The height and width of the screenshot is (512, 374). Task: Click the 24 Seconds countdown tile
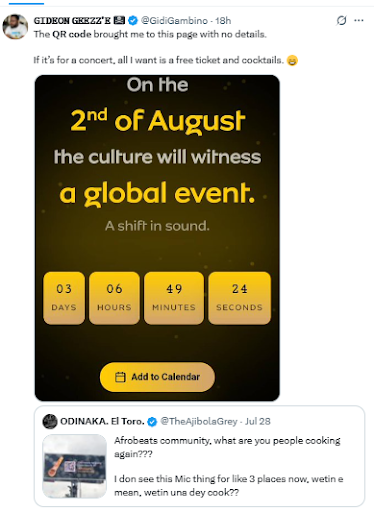tap(240, 298)
